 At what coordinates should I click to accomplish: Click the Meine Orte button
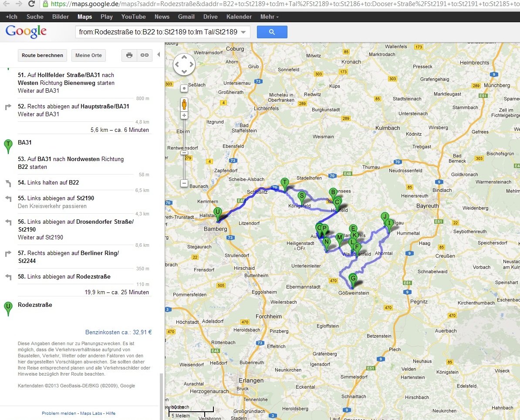[88, 55]
